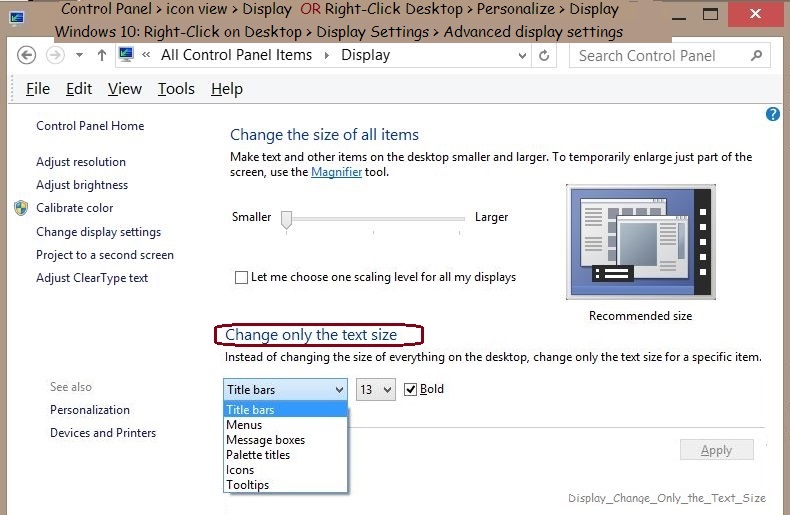
Task: Maximize the Display window
Action: 710,14
